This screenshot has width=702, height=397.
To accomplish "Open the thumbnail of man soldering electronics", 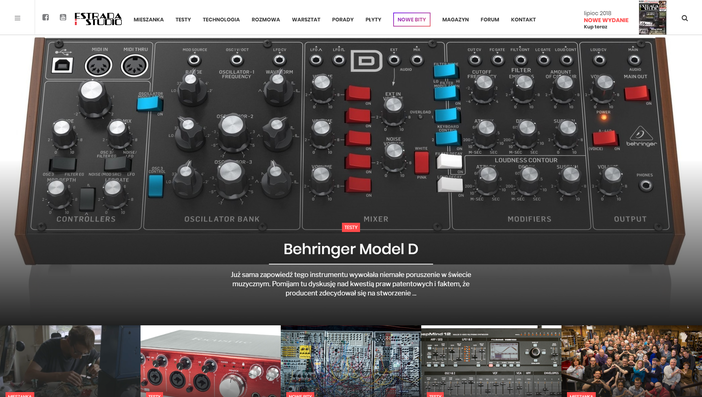I will 70,361.
